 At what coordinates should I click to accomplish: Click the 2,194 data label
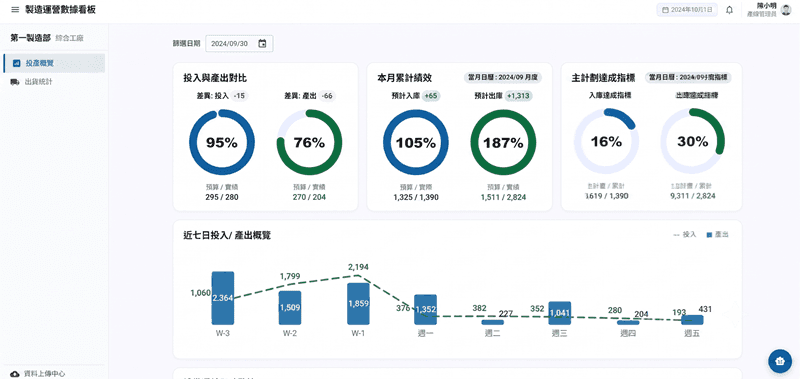point(358,267)
